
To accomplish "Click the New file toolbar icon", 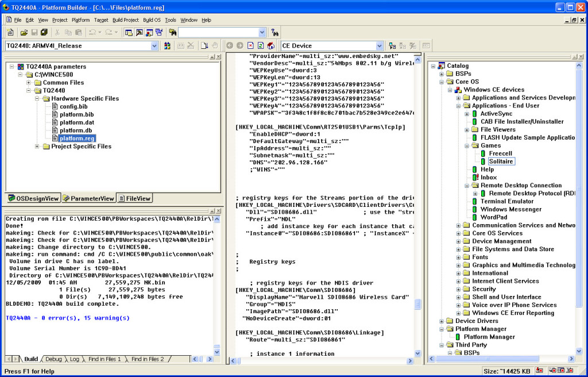I will click(10, 32).
